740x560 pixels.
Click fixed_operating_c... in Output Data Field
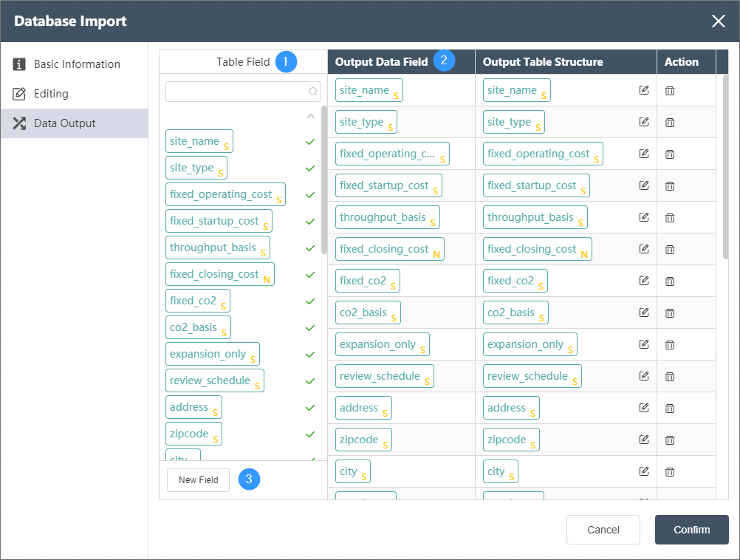[x=392, y=154]
